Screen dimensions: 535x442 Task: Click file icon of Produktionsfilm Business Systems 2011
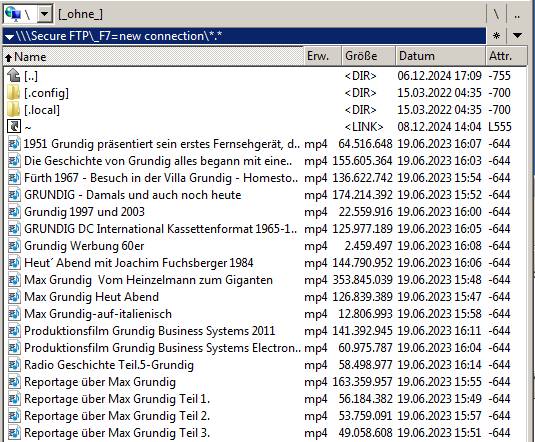click(14, 331)
